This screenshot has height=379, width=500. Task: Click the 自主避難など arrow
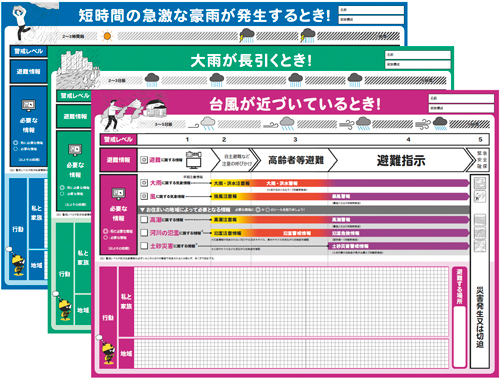(x=237, y=160)
